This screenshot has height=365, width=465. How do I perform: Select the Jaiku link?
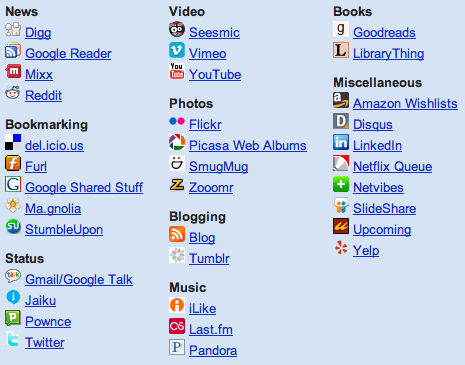41,301
